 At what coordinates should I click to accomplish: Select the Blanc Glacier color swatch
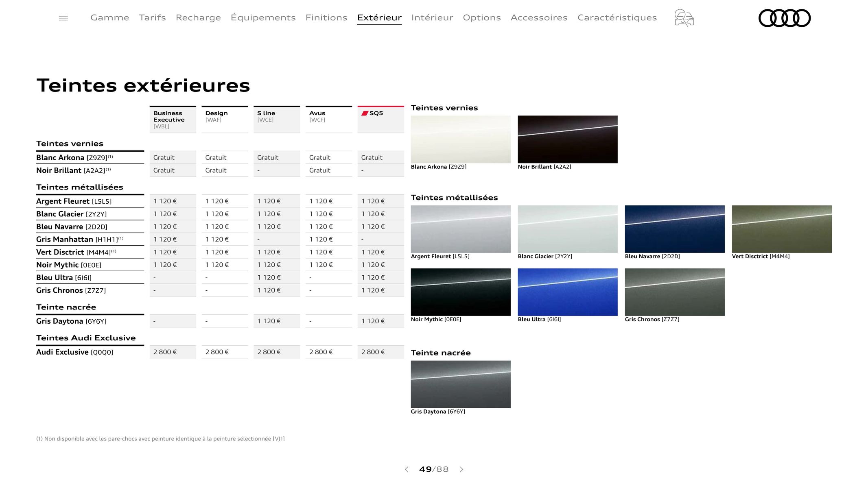pyautogui.click(x=568, y=229)
